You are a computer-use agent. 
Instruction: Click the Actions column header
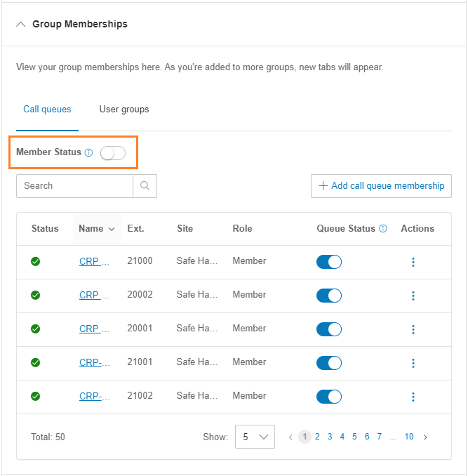coord(417,229)
